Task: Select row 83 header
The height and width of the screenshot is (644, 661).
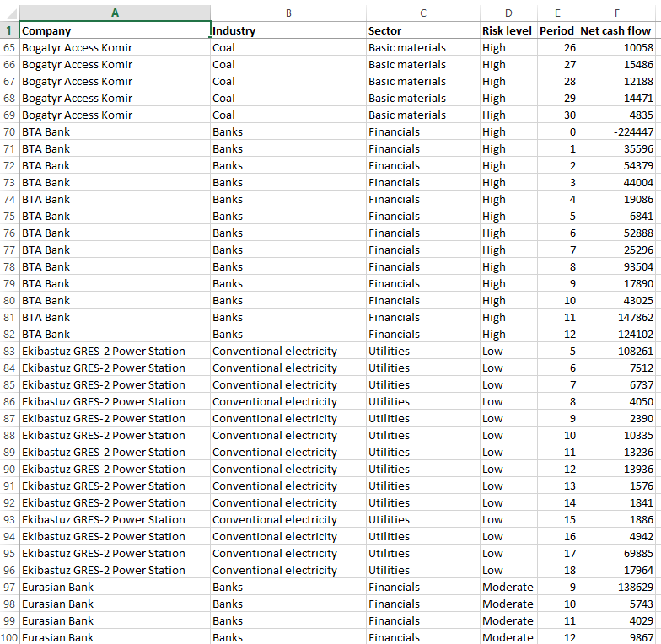Action: point(9,351)
